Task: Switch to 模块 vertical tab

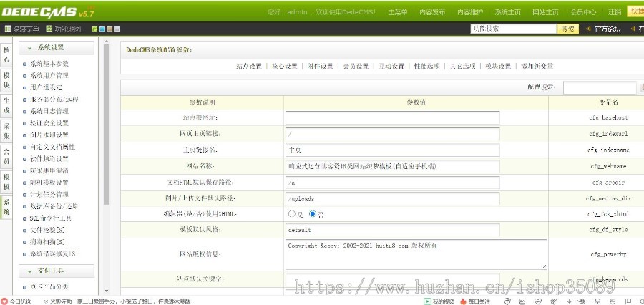Action: pos(6,80)
